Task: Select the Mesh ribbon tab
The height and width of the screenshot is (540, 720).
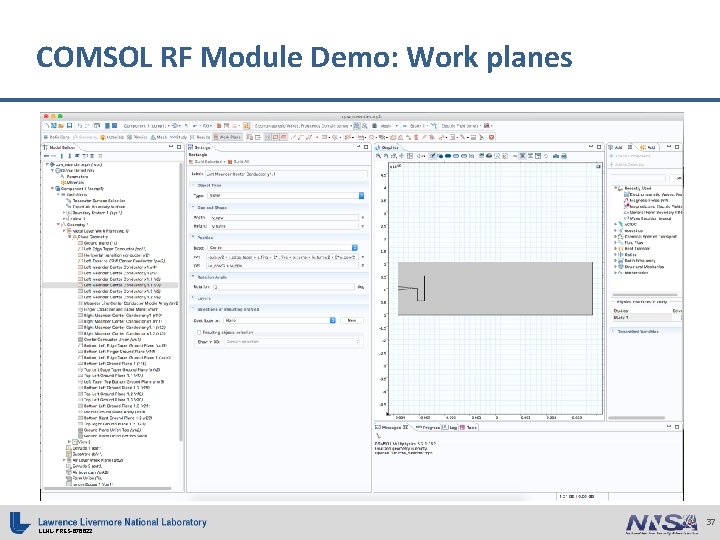Action: point(159,137)
